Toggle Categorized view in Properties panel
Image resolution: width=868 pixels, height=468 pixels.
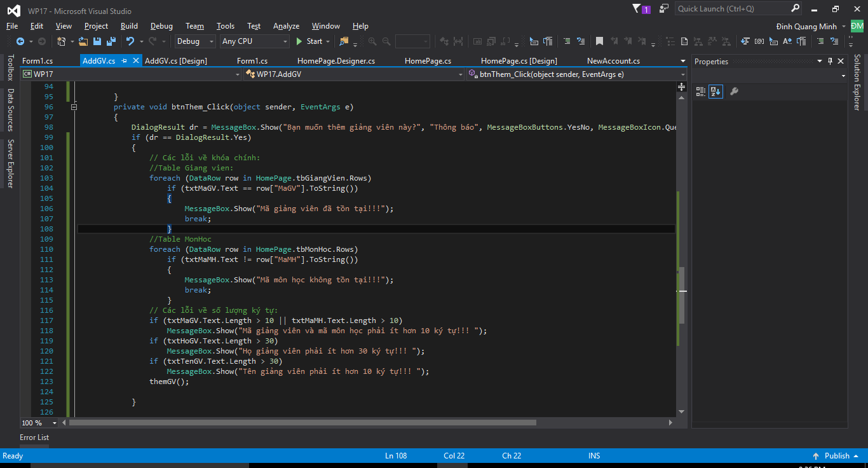(701, 92)
